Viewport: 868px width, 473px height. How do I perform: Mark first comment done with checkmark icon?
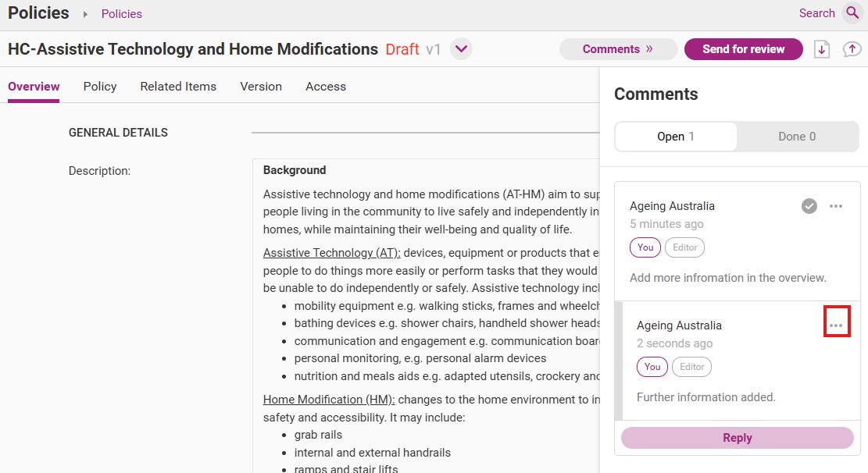[x=809, y=206]
